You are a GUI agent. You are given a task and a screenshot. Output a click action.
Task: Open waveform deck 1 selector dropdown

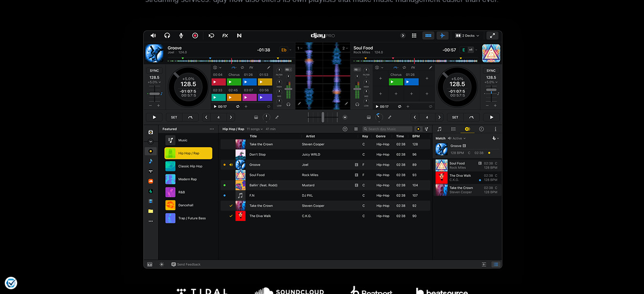click(x=300, y=48)
